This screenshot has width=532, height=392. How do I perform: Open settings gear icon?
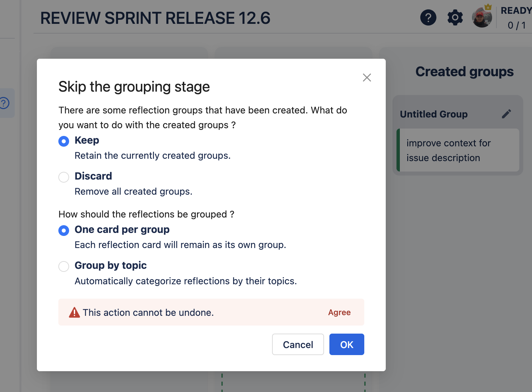pyautogui.click(x=455, y=17)
